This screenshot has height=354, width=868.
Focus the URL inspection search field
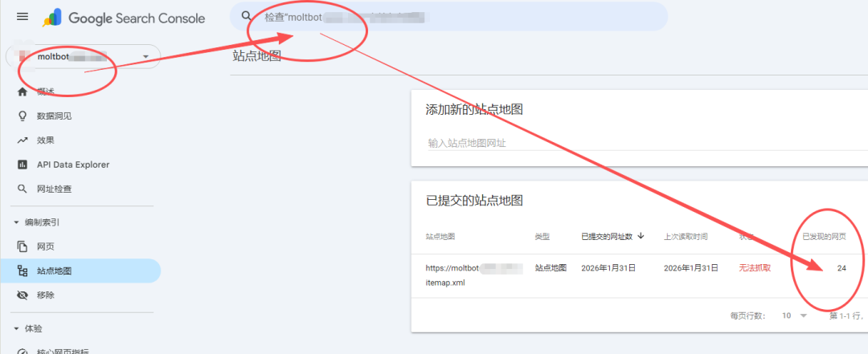point(448,17)
